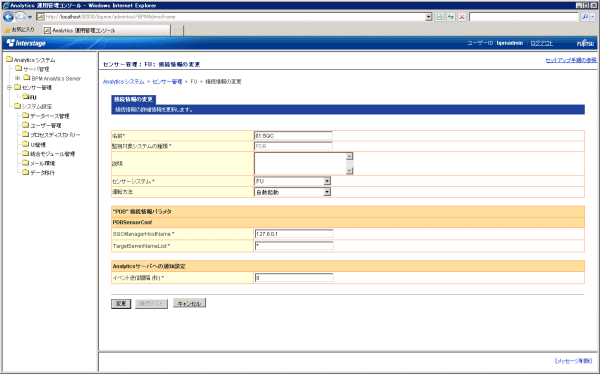Select the 接続情報の変更 tab header
This screenshot has width=600, height=374.
click(134, 100)
